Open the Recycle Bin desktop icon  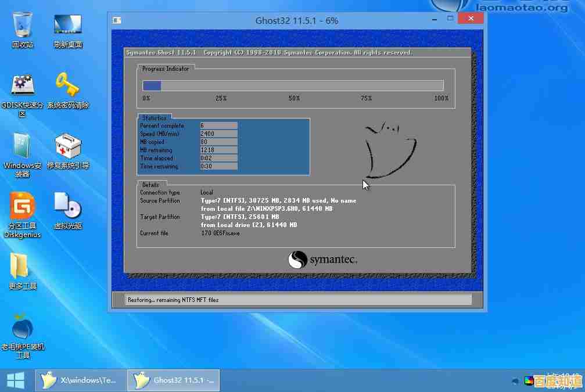23,25
